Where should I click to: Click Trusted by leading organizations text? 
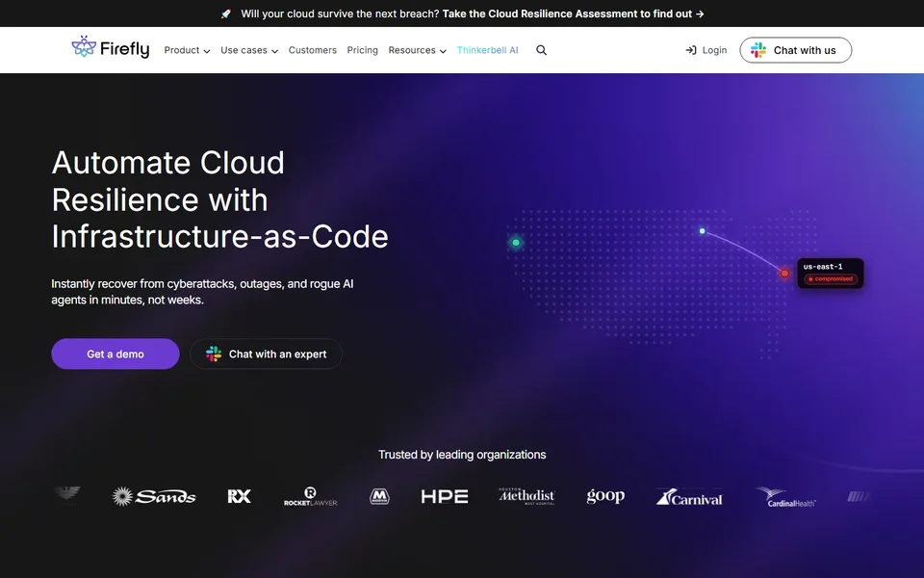462,455
